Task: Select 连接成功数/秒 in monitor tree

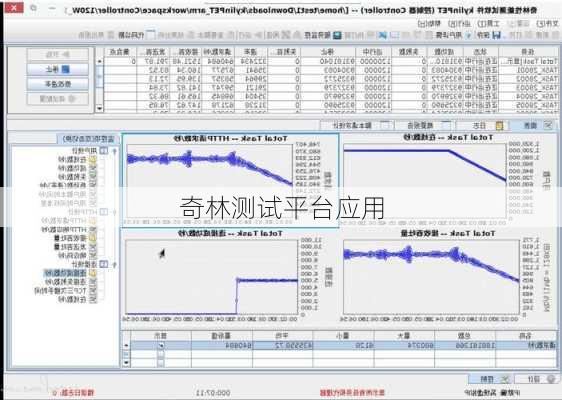Action: (x=65, y=273)
